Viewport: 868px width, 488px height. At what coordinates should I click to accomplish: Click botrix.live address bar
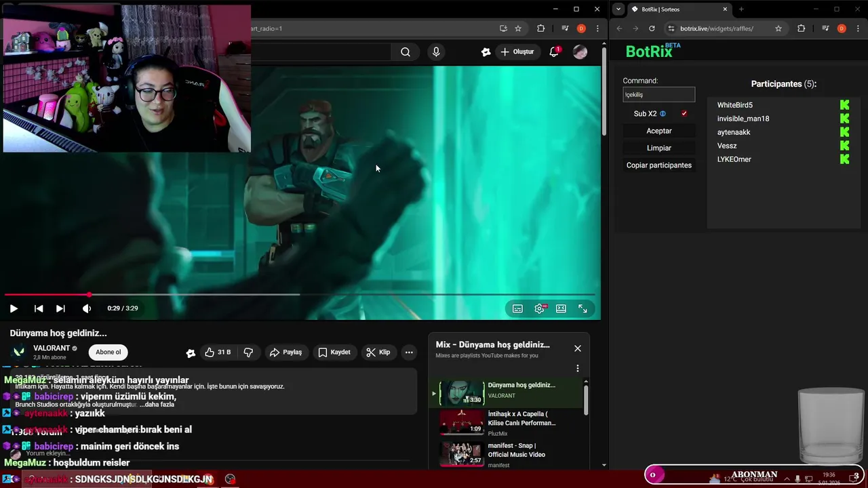tap(717, 28)
